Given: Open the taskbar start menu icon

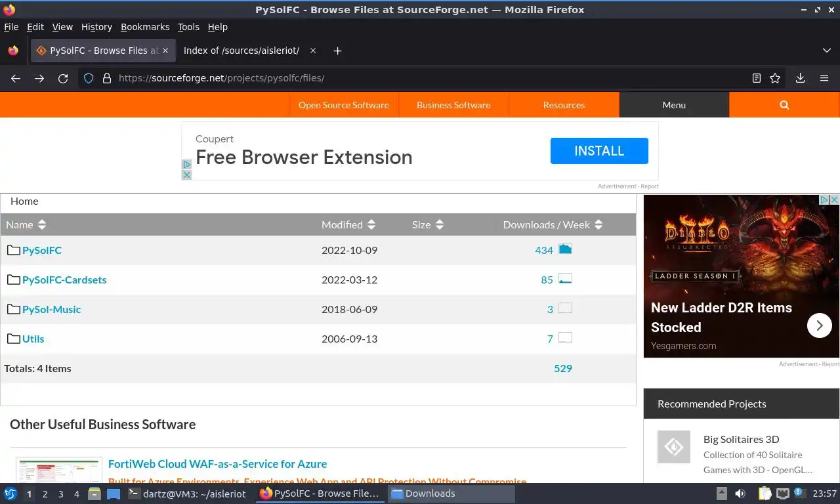Looking at the screenshot, I should [x=10, y=493].
